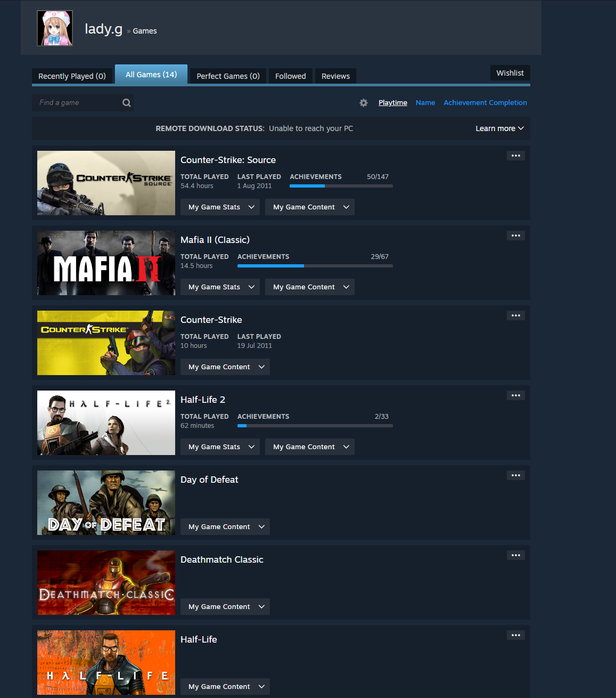Sort games by Name

(x=425, y=103)
